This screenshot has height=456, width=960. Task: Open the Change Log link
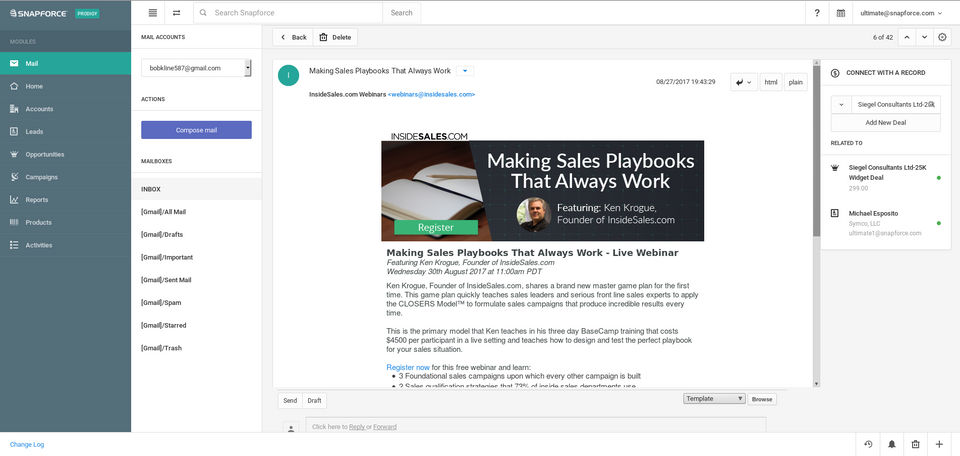27,444
